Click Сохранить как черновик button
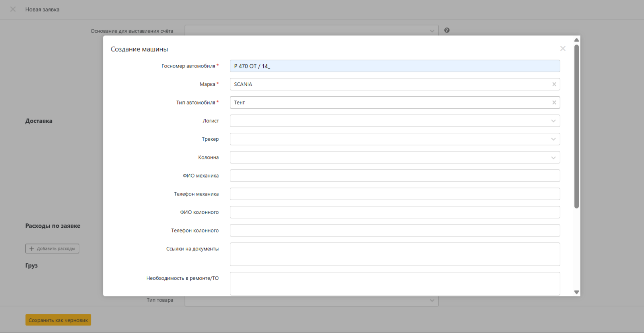This screenshot has height=333, width=644. pyautogui.click(x=58, y=320)
